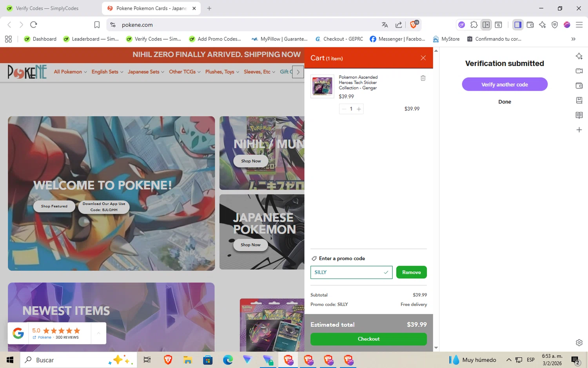588x368 pixels.
Task: Open the Messenger Facebook bookmark
Action: (x=397, y=39)
